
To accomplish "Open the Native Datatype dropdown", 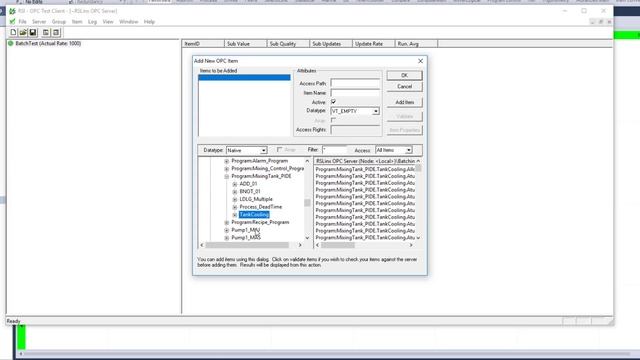I will 263,151.
